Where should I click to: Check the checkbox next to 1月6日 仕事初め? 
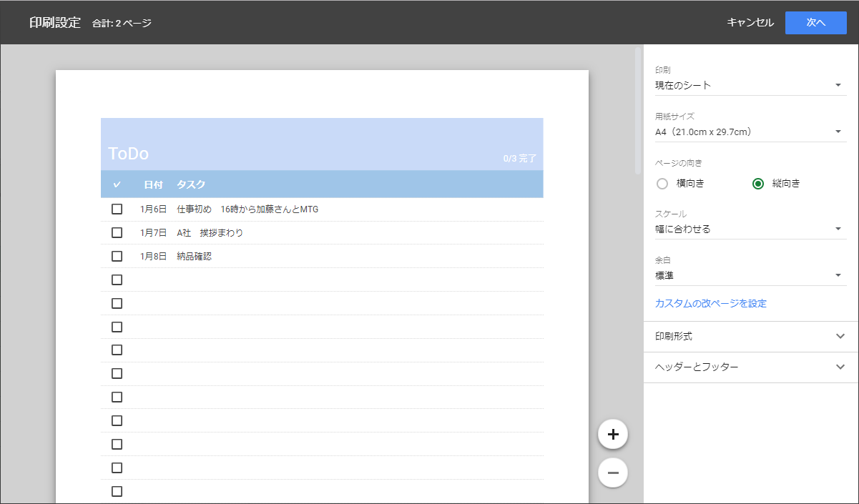117,209
